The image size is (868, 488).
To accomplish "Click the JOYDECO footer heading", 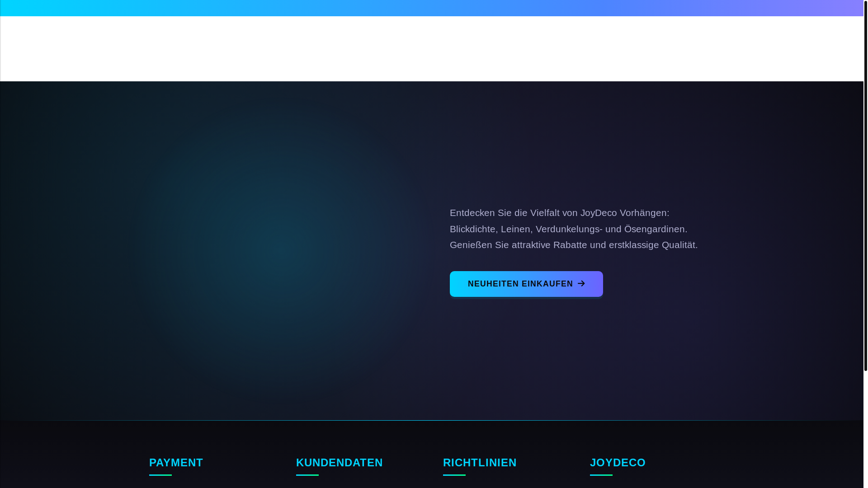I will (617, 463).
